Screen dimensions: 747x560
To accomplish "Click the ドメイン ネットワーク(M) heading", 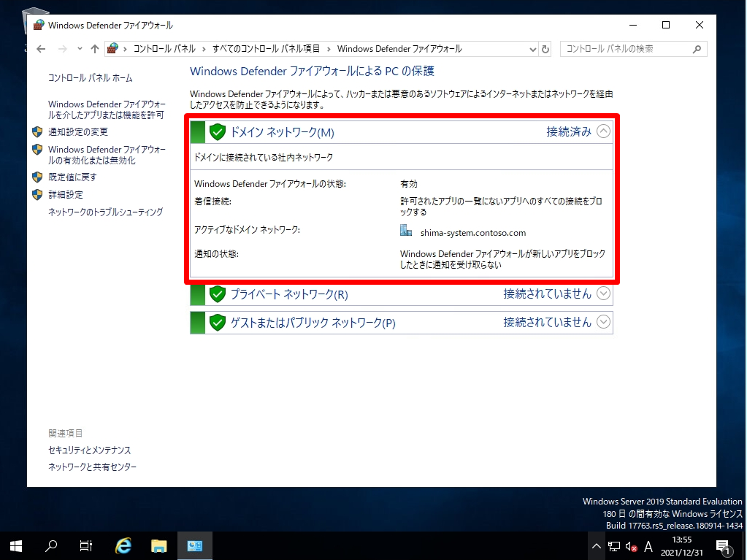I will [283, 132].
